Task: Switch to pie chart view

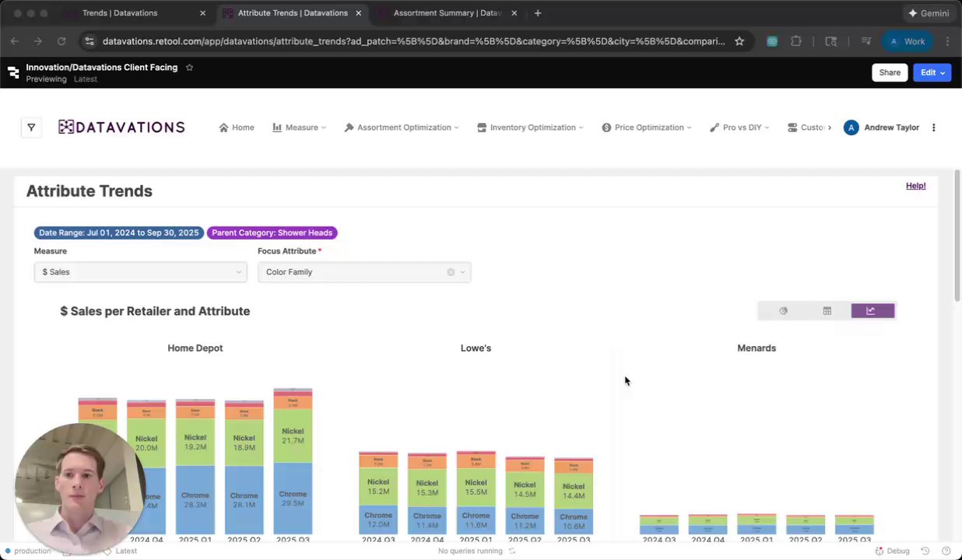Action: click(x=783, y=311)
